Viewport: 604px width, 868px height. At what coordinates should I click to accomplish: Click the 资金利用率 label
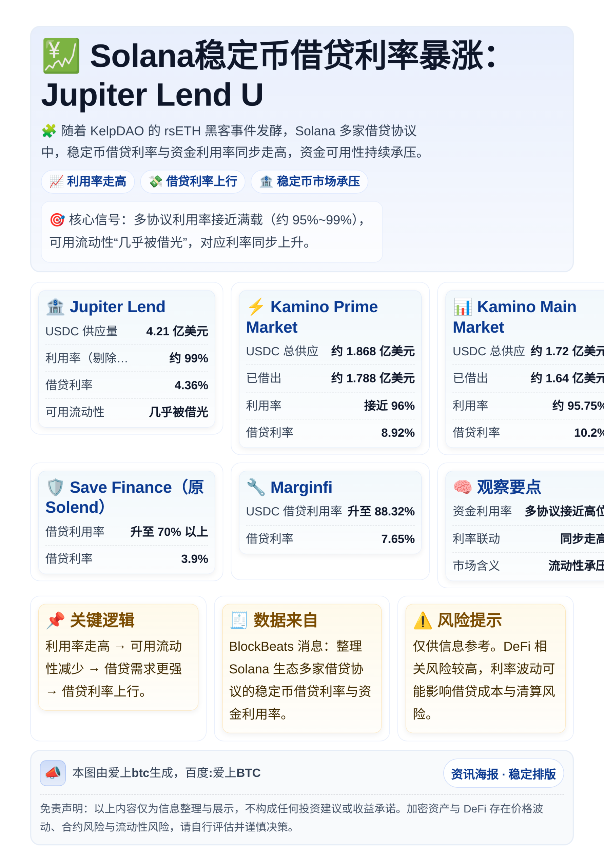click(x=482, y=511)
